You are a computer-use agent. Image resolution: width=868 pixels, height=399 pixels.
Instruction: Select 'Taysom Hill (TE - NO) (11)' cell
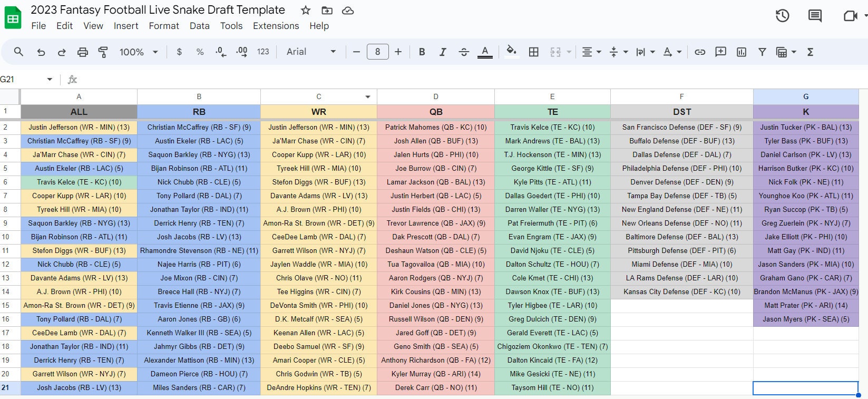pyautogui.click(x=552, y=387)
